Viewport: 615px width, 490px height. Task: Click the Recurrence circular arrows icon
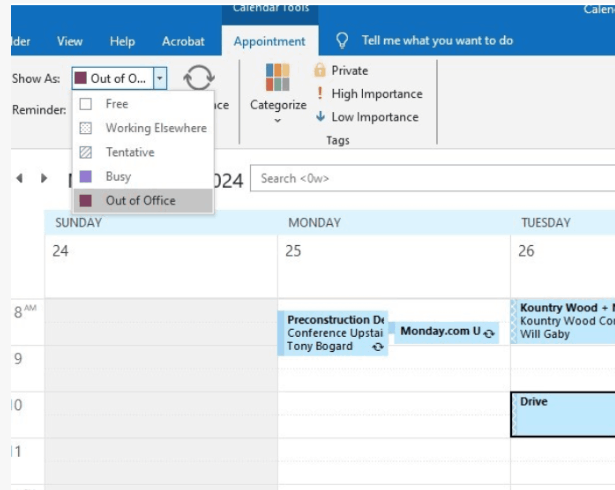coord(199,78)
